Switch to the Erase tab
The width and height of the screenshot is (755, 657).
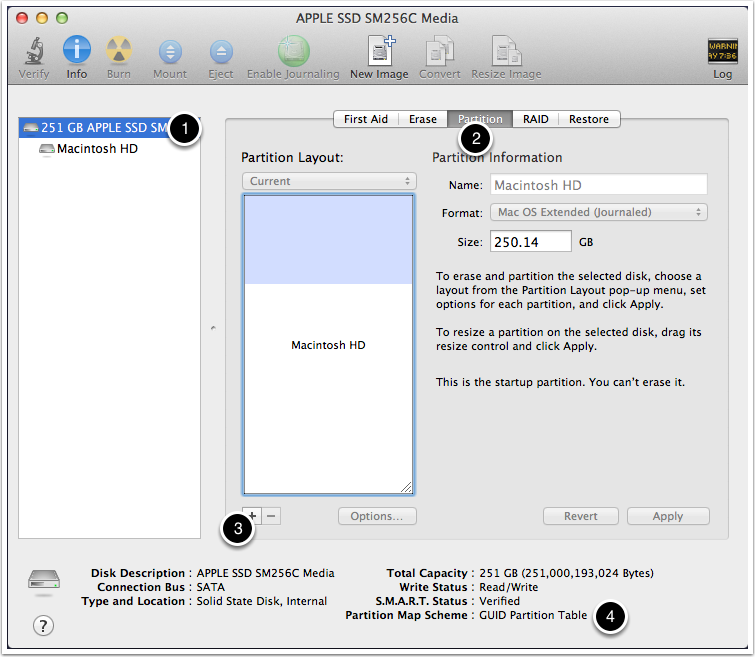click(422, 119)
